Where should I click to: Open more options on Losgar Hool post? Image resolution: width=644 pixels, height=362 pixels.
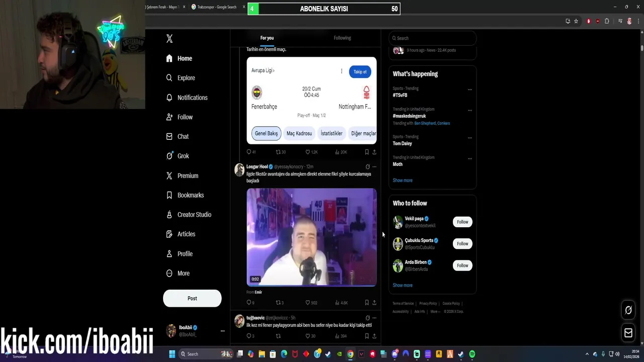click(x=374, y=167)
